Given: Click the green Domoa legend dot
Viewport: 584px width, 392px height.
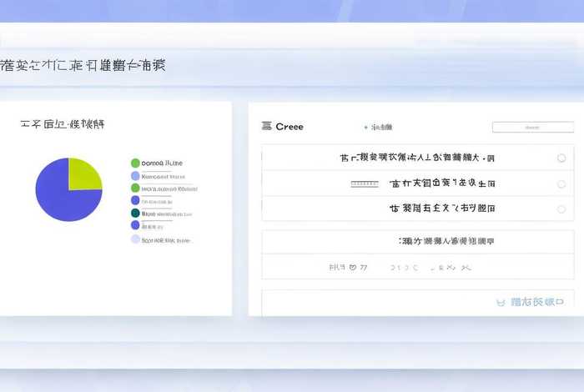Looking at the screenshot, I should pos(135,163).
